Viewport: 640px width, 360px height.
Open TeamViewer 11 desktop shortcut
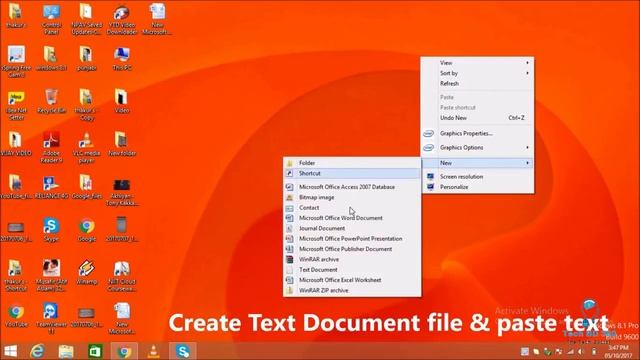[51, 318]
